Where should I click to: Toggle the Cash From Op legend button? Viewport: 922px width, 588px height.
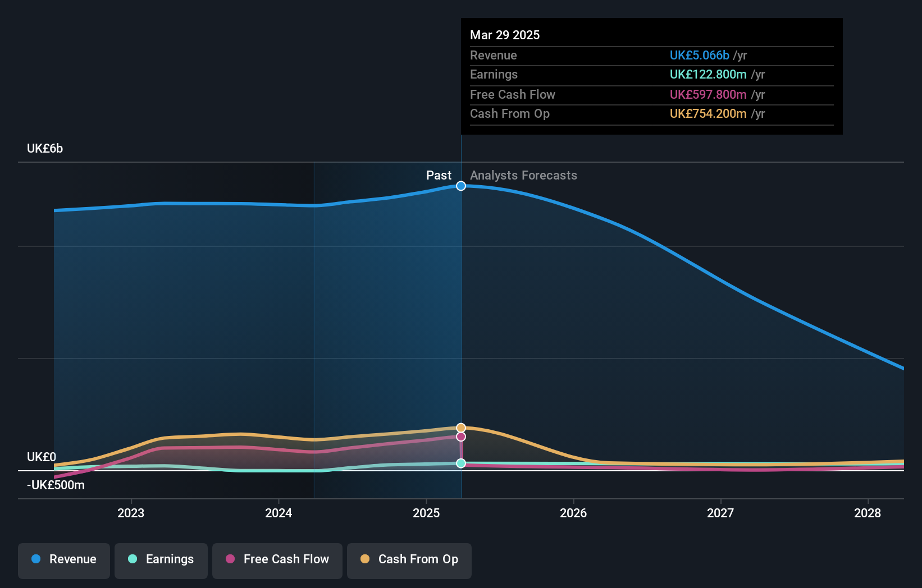pos(409,561)
